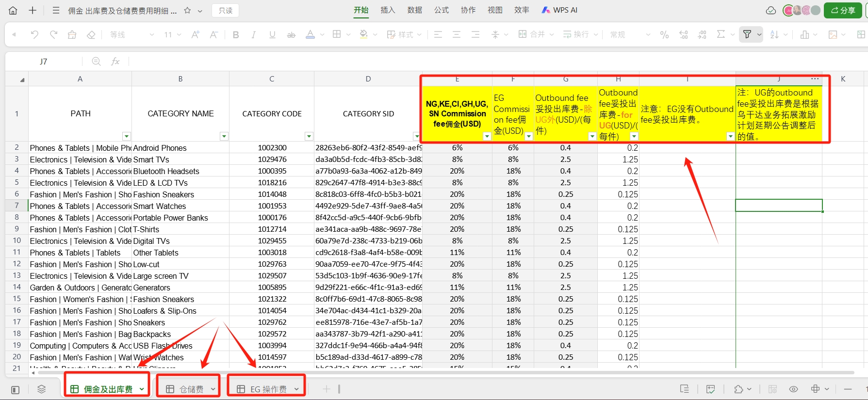This screenshot has height=400, width=868.
Task: Switch to the 仓储费 sheet tab
Action: click(191, 389)
